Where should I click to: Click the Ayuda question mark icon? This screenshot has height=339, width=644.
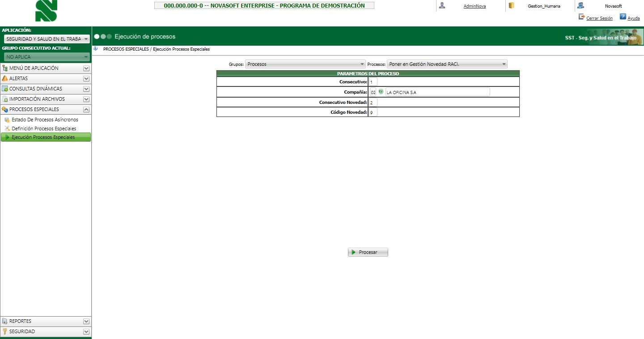[x=623, y=18]
